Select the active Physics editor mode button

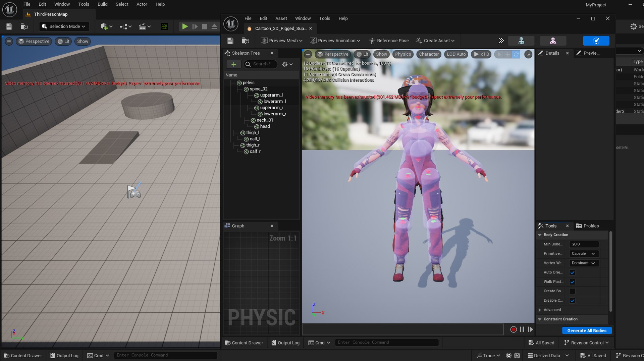tap(596, 41)
